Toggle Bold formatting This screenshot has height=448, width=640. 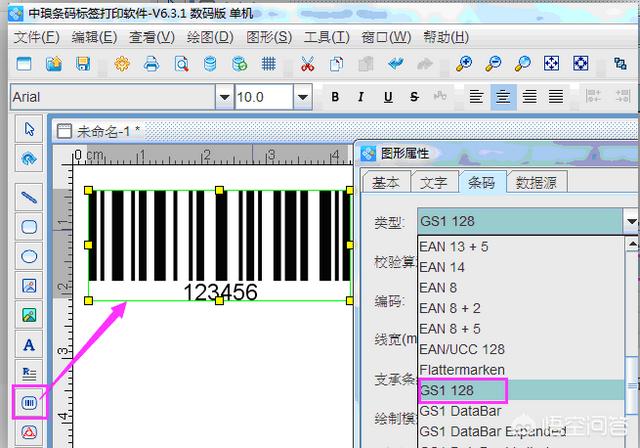point(335,97)
